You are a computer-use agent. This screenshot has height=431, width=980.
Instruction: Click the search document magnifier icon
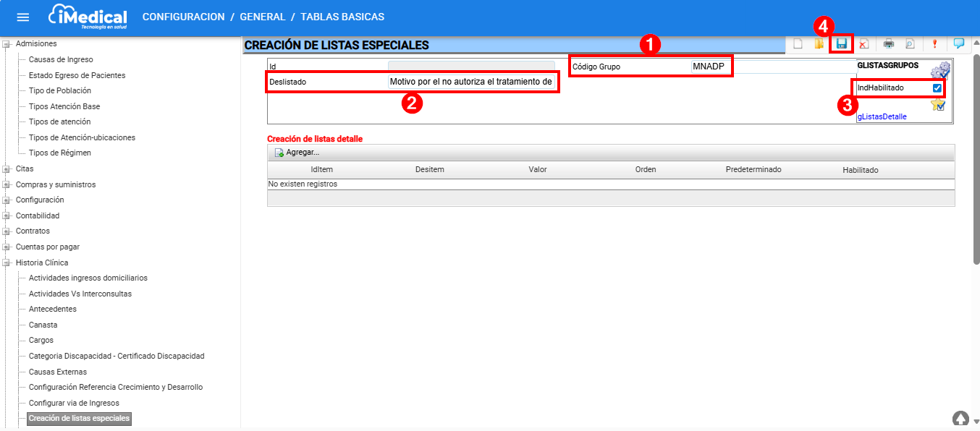click(910, 44)
